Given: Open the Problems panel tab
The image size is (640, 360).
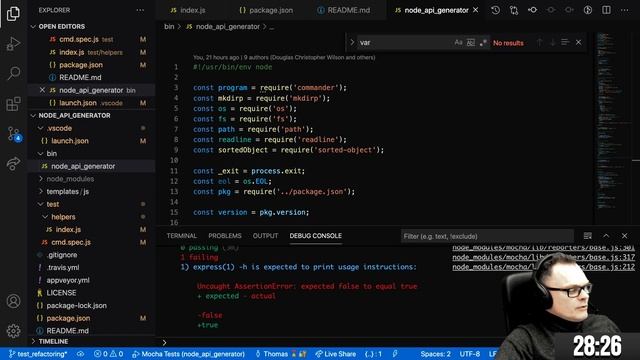Looking at the screenshot, I should [x=225, y=236].
